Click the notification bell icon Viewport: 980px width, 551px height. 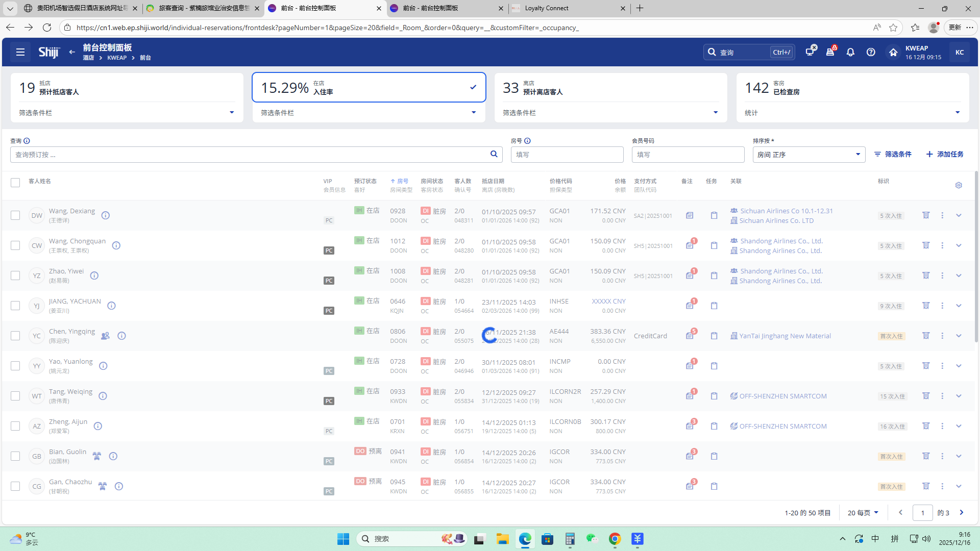click(850, 52)
